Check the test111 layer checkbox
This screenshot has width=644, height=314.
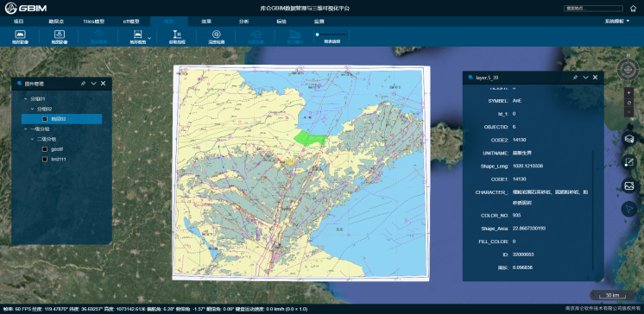(x=45, y=159)
